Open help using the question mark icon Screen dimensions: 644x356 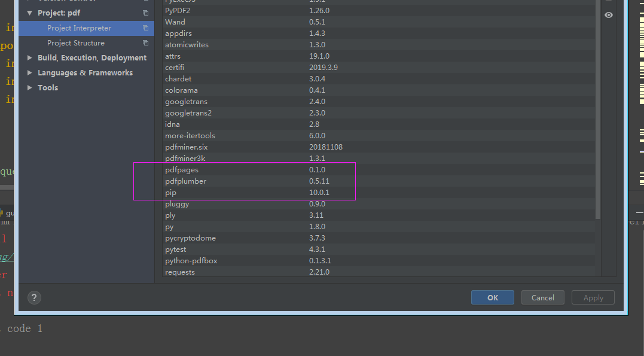[x=34, y=297]
